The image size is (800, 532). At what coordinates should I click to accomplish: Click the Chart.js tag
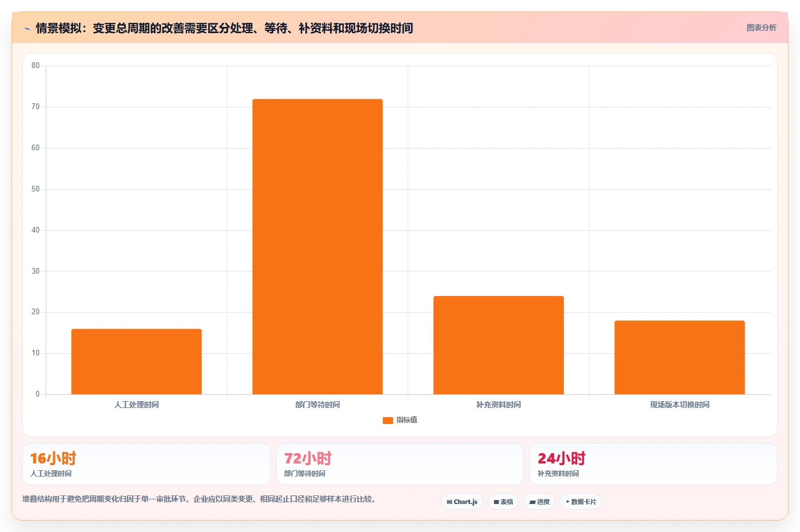click(x=462, y=502)
